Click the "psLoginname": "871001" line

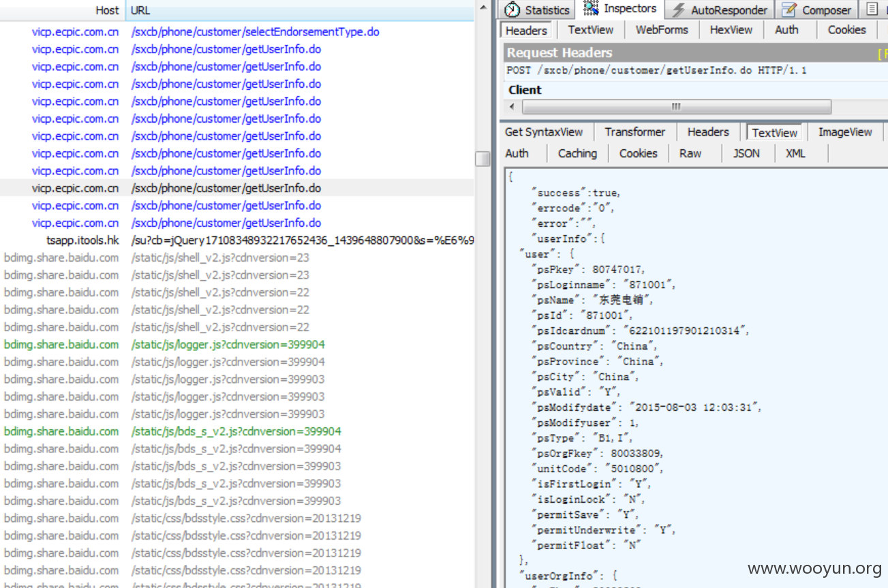click(603, 285)
